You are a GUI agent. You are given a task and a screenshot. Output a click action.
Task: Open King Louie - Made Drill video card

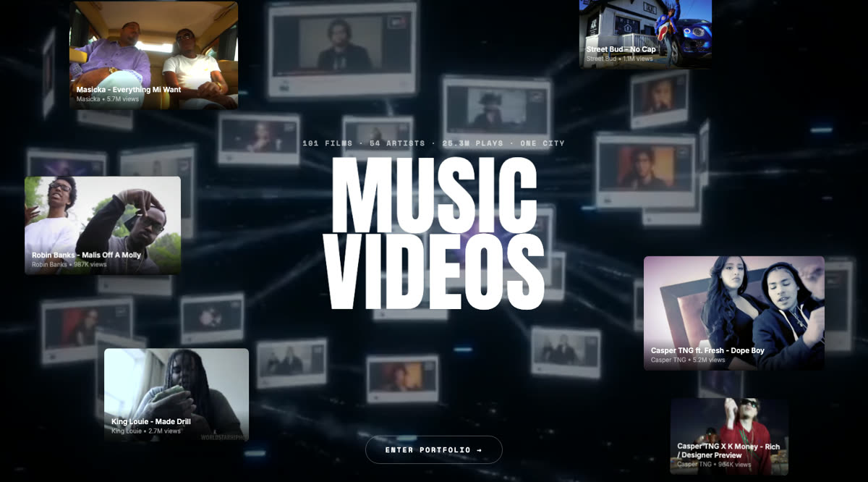(x=176, y=395)
